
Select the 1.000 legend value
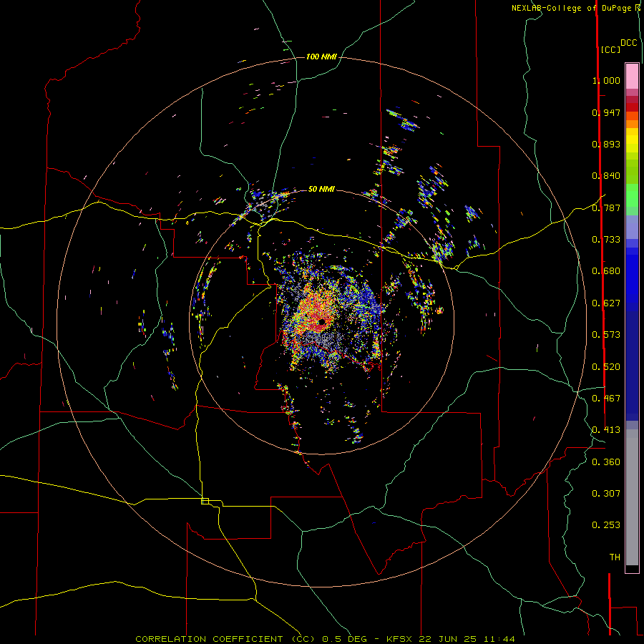(x=606, y=80)
